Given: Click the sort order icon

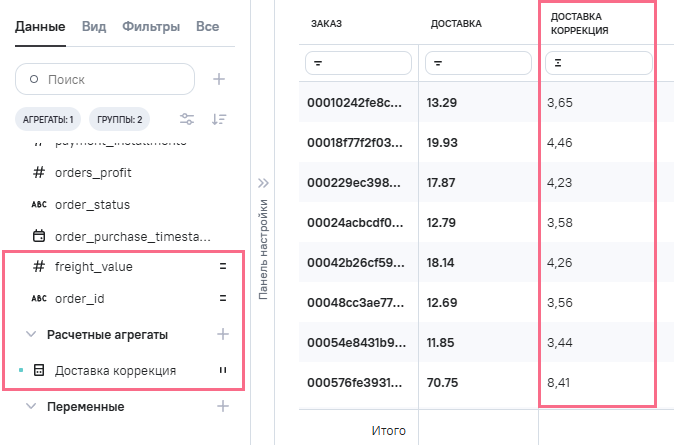Looking at the screenshot, I should point(219,119).
